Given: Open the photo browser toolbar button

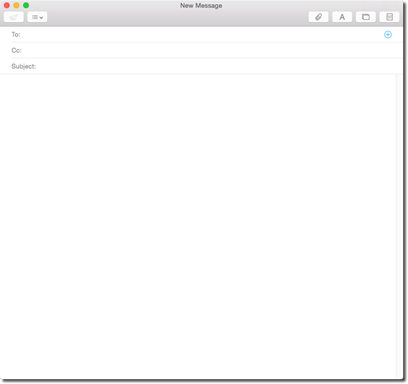Looking at the screenshot, I should tap(366, 17).
